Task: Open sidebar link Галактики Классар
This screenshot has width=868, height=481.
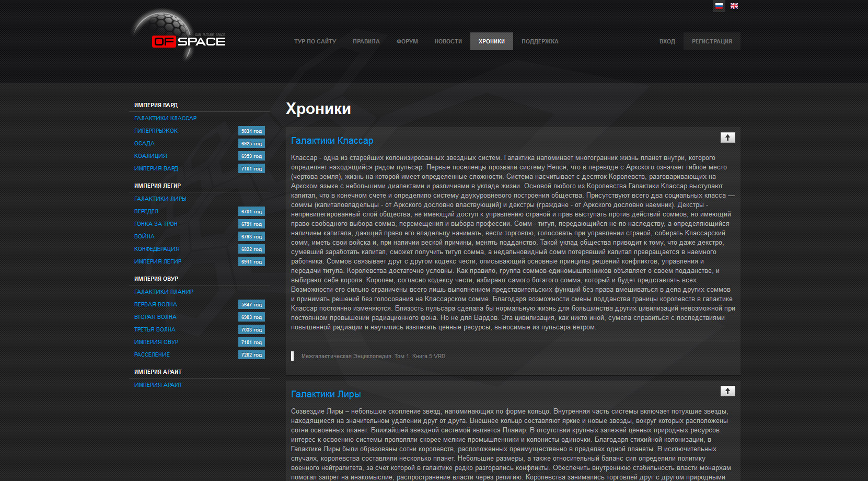Action: 166,118
